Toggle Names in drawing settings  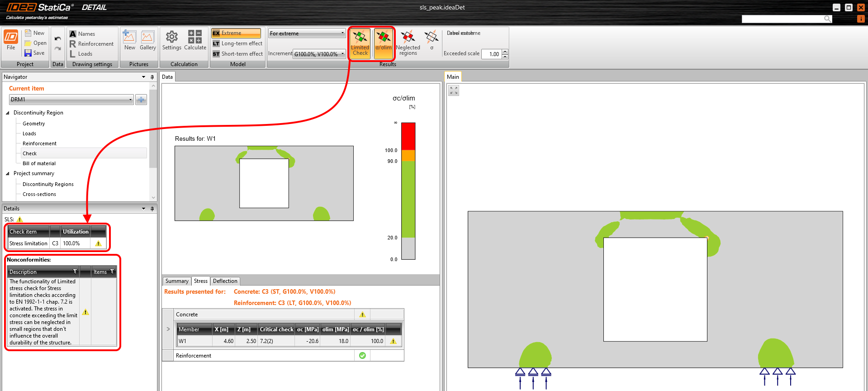tap(82, 34)
